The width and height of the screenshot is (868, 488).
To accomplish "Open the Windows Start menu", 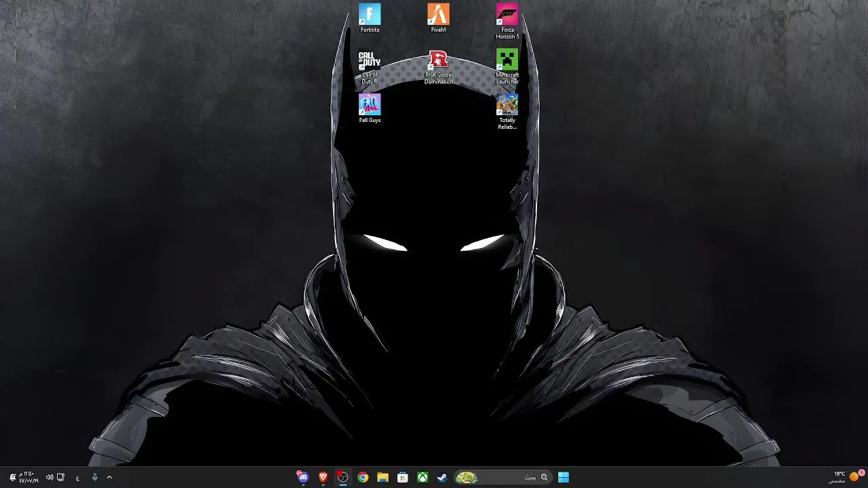I will 564,477.
